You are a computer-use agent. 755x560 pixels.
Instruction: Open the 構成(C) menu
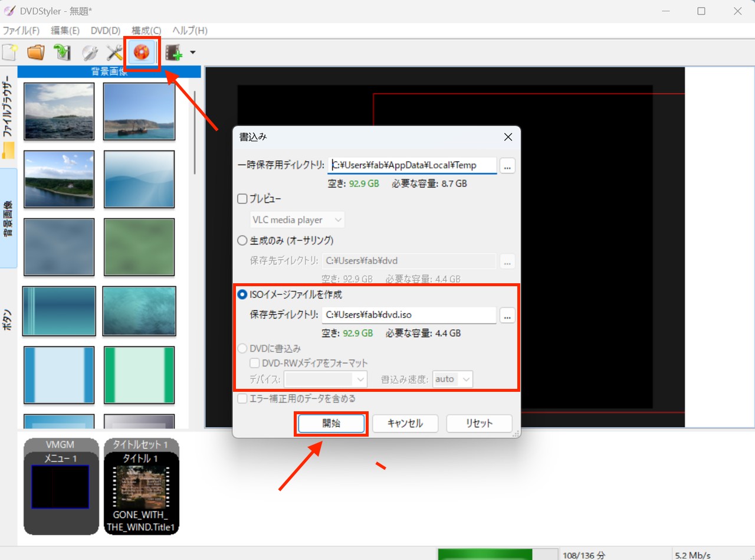(146, 30)
